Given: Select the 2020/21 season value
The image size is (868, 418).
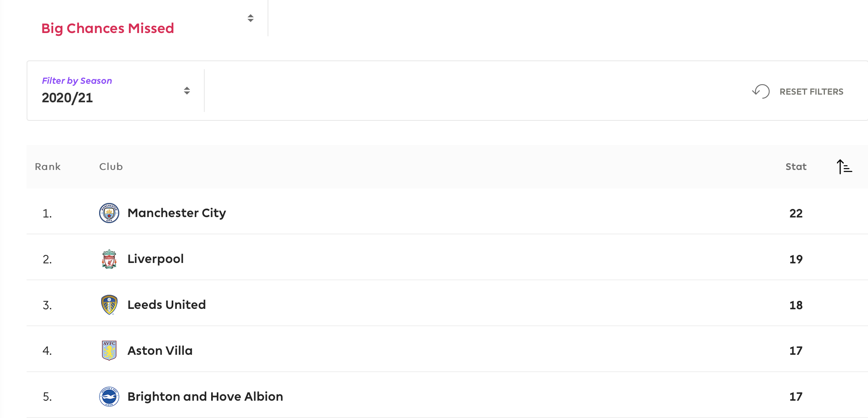Looking at the screenshot, I should pos(67,98).
